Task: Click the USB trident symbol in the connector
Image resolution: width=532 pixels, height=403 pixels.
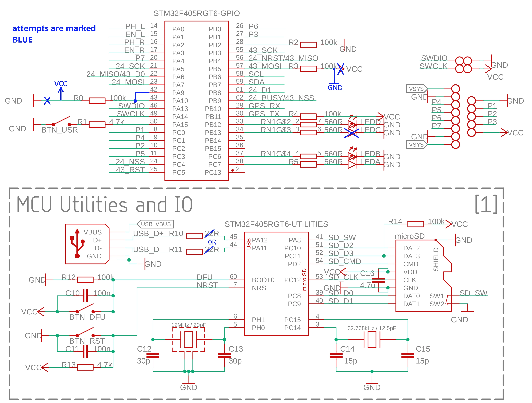Action: (x=77, y=243)
